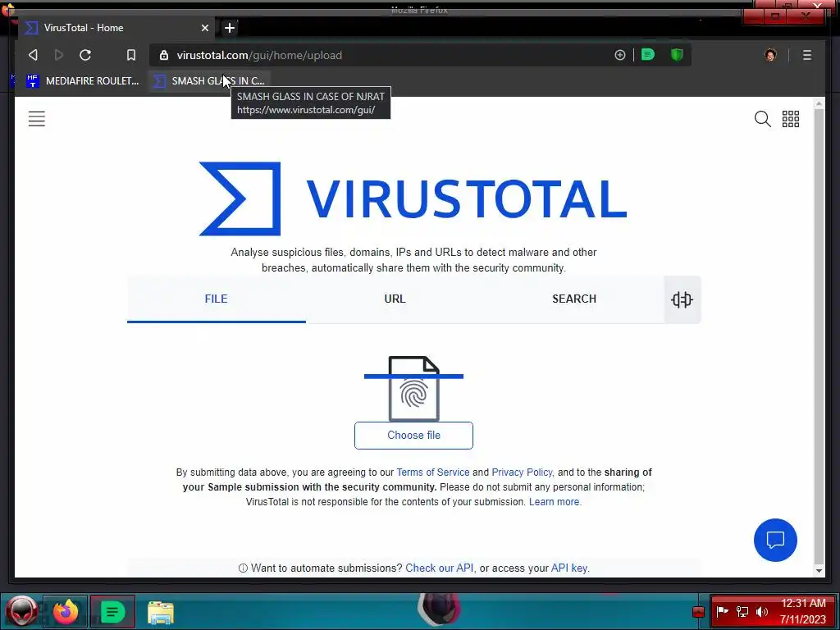Reload the VirusTotal page

[x=85, y=55]
